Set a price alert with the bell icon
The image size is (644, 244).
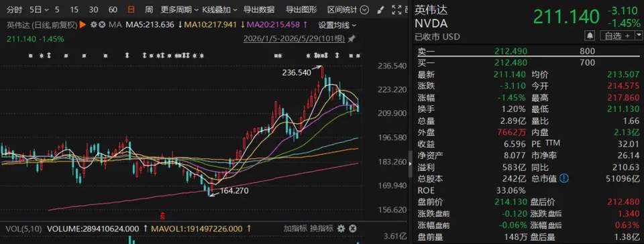[590, 36]
